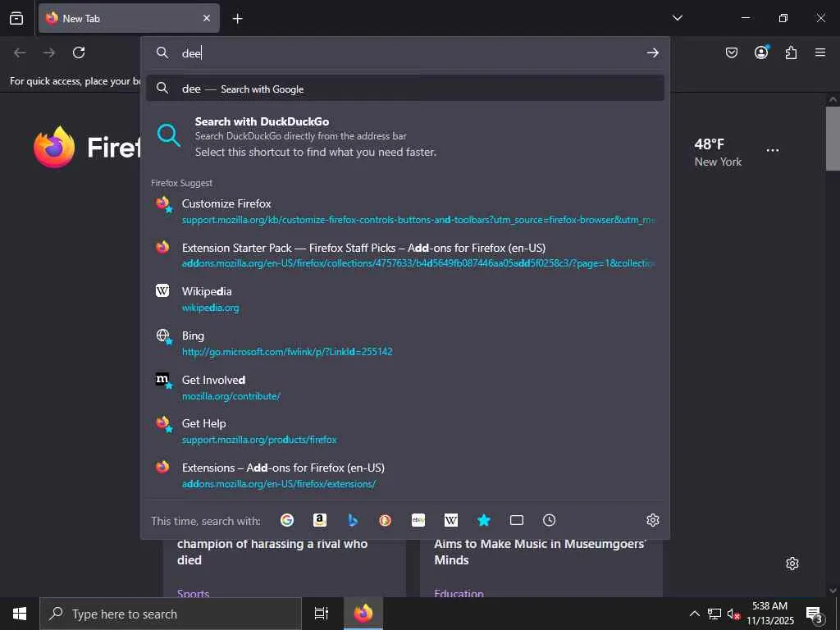Image resolution: width=840 pixels, height=630 pixels.
Task: Open the Bing bookmark suggestion
Action: click(405, 343)
